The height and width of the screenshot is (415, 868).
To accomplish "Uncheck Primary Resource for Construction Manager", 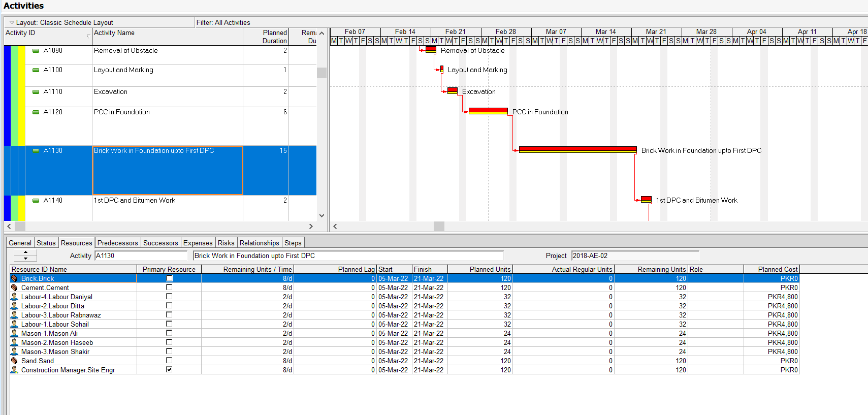I will tap(169, 370).
